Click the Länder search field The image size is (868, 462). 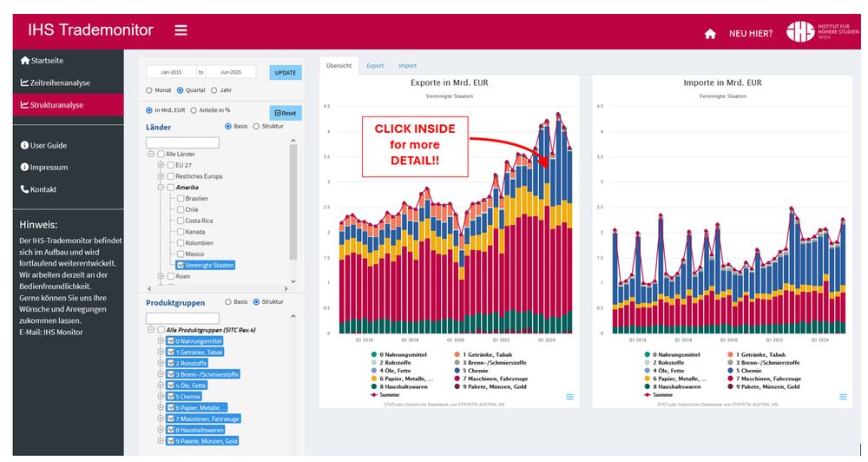click(182, 143)
